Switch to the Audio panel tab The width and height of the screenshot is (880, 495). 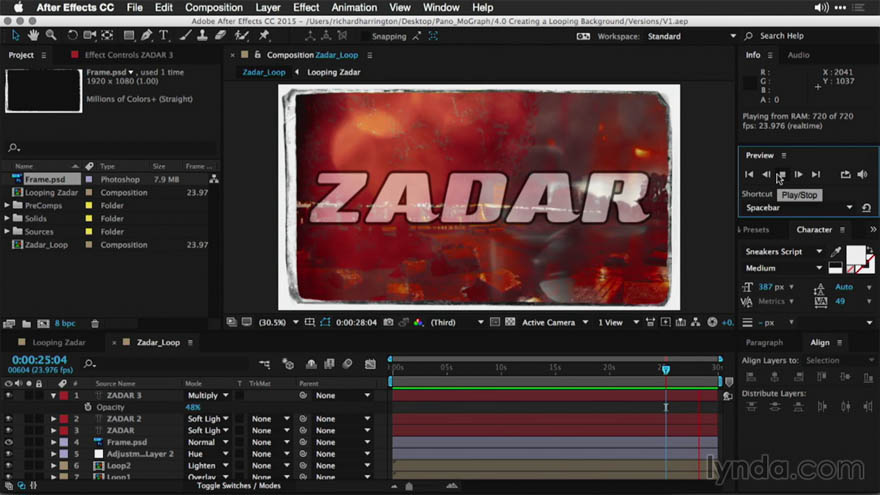tap(798, 55)
